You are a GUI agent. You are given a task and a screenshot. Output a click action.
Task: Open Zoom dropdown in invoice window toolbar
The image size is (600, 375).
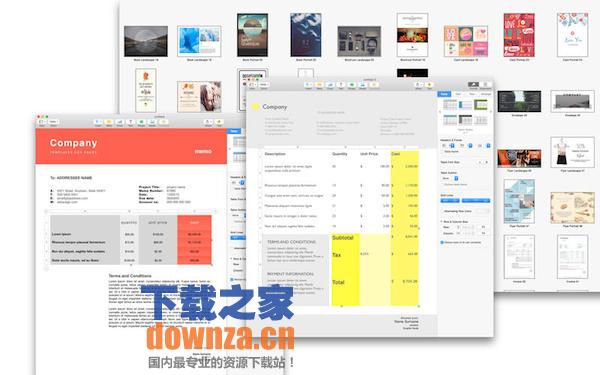[264, 84]
